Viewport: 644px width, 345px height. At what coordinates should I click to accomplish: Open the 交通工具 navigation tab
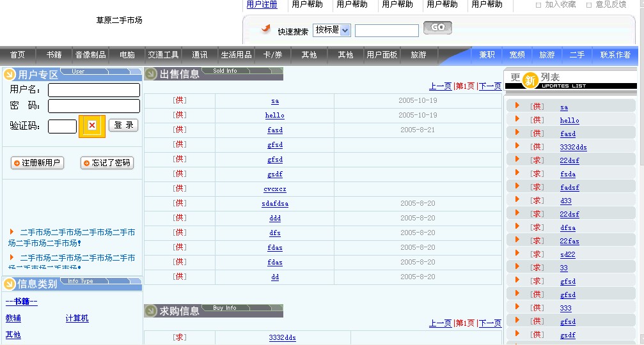(x=163, y=55)
